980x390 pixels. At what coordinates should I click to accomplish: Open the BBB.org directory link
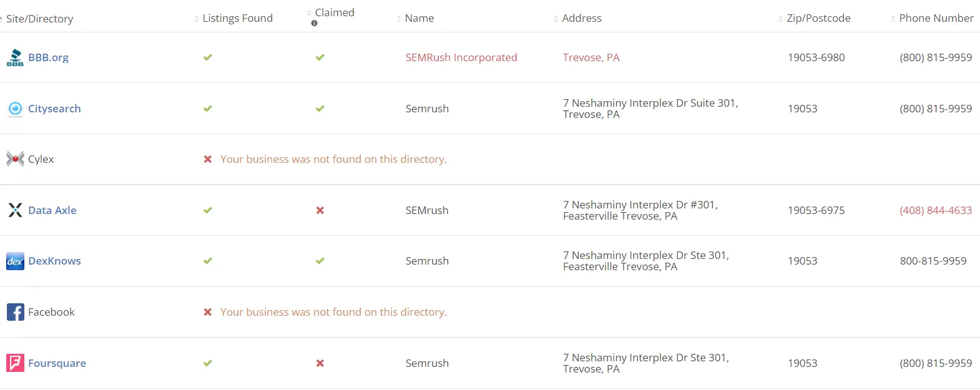[x=48, y=57]
